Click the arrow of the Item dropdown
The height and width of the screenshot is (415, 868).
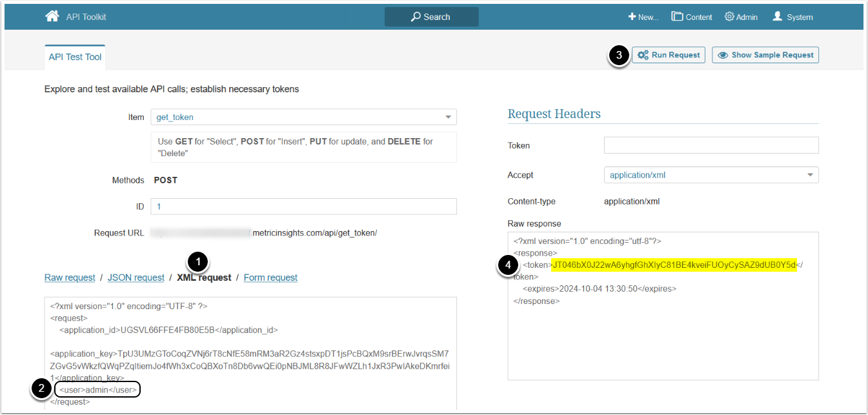tap(448, 117)
